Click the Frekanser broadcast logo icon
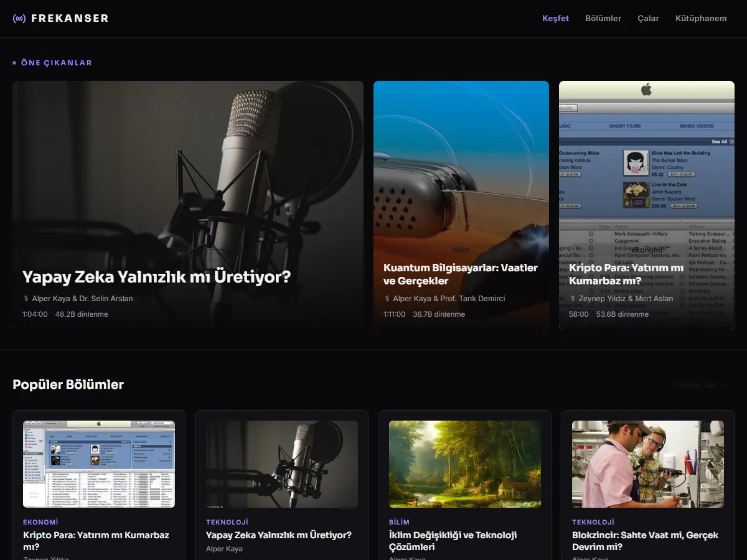This screenshot has height=560, width=747. point(19,19)
